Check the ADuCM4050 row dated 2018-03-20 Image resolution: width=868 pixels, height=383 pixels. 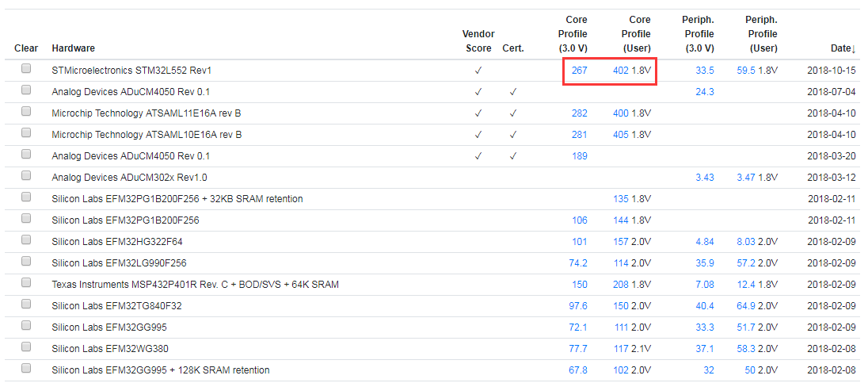(26, 154)
